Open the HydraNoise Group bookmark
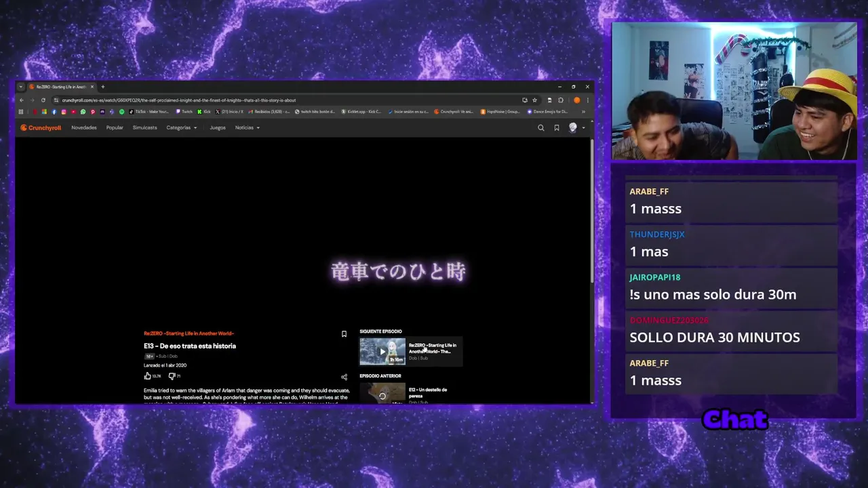The image size is (868, 488). [x=500, y=112]
